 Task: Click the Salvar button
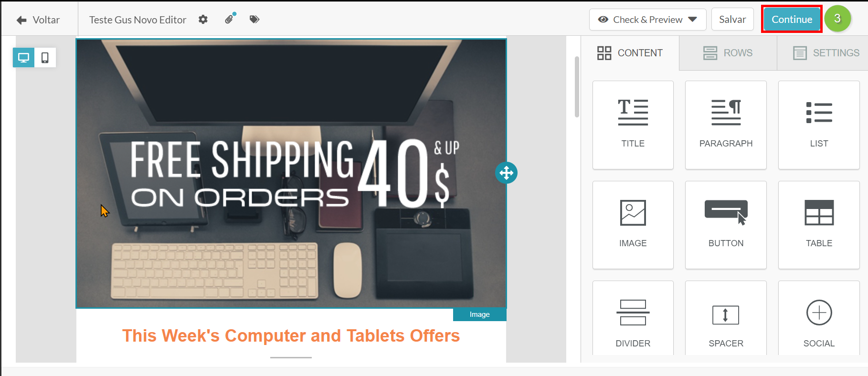pos(732,20)
